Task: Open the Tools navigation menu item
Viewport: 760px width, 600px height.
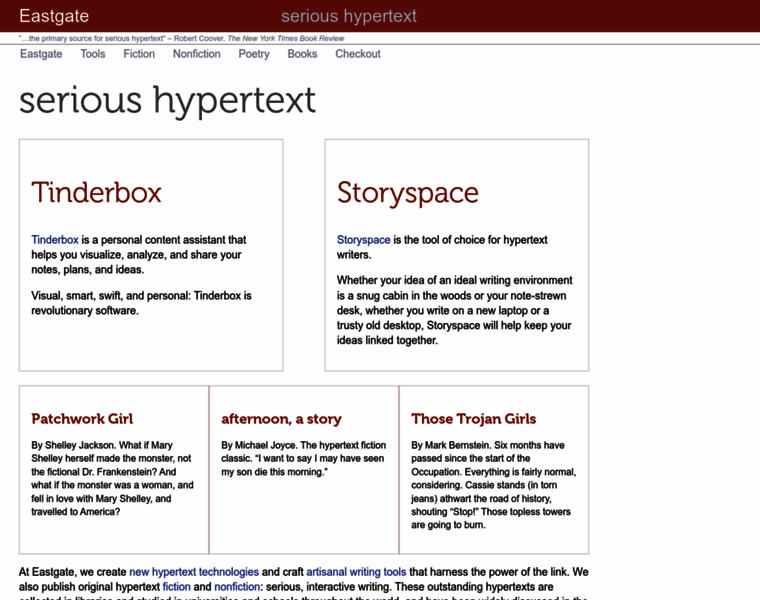Action: [x=93, y=54]
